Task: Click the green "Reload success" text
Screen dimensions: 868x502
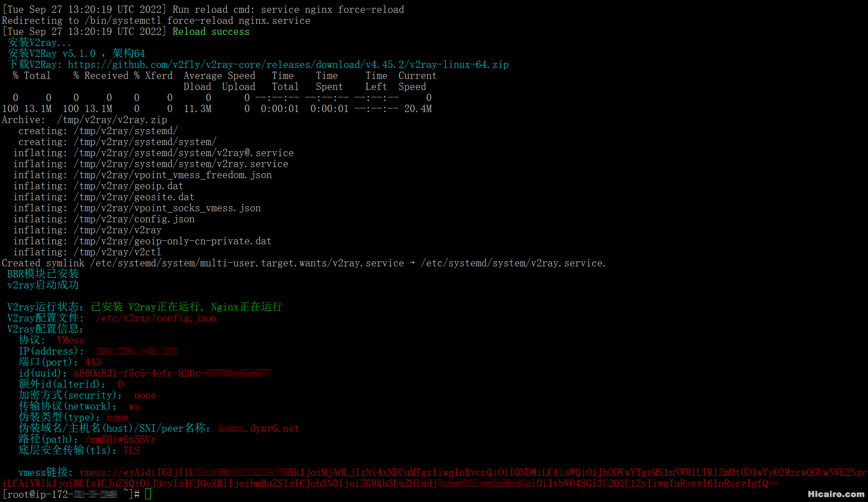Action: tap(211, 32)
